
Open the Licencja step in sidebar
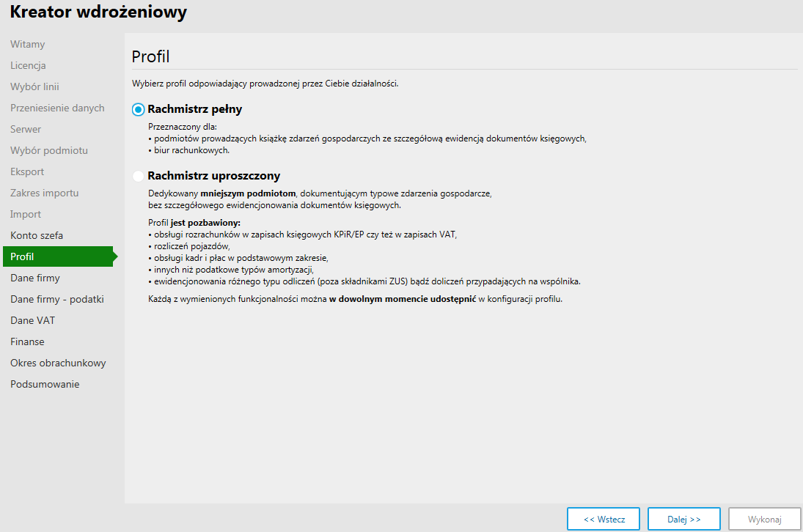click(28, 65)
